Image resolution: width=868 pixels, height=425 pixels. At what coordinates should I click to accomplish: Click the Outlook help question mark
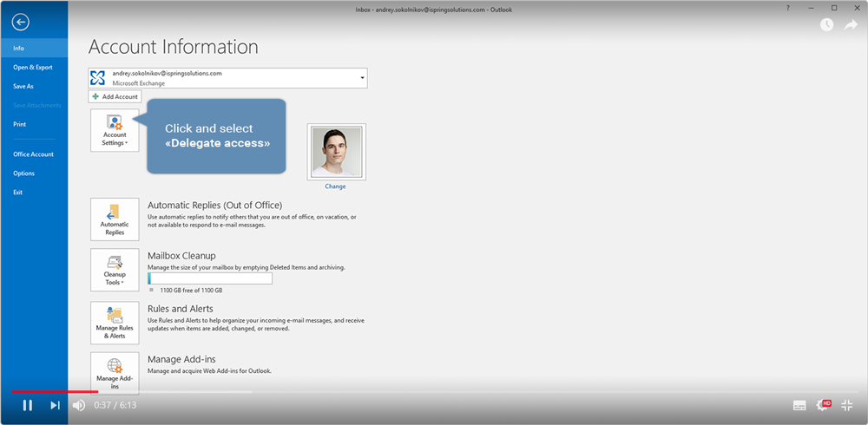788,8
